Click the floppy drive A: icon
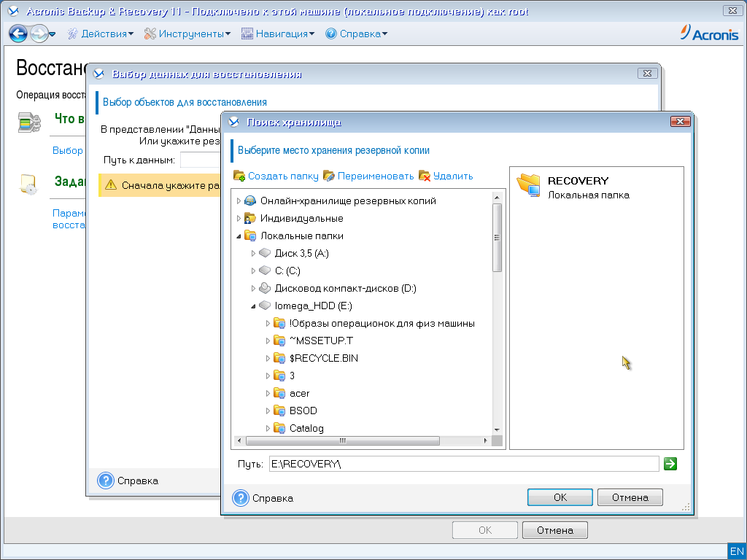 point(265,253)
